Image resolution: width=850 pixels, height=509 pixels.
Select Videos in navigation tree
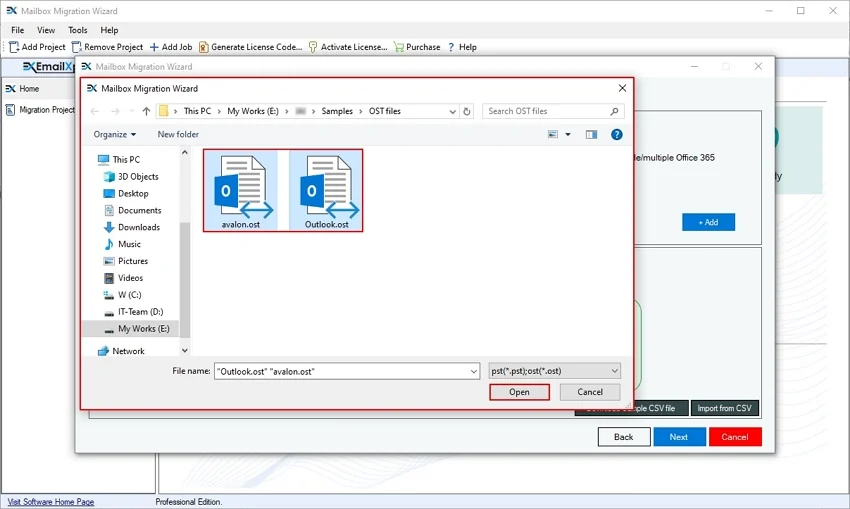[x=123, y=278]
